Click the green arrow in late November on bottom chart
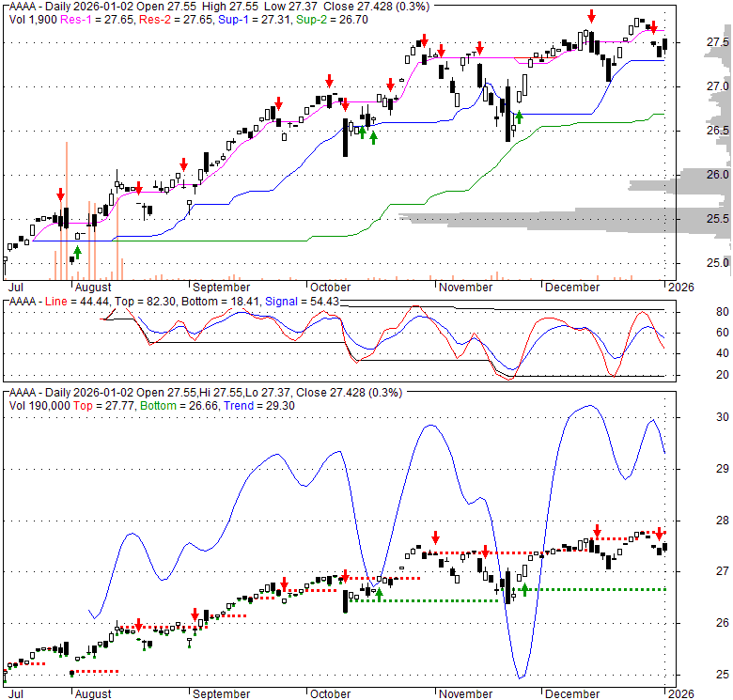The image size is (733, 700). tap(525, 589)
